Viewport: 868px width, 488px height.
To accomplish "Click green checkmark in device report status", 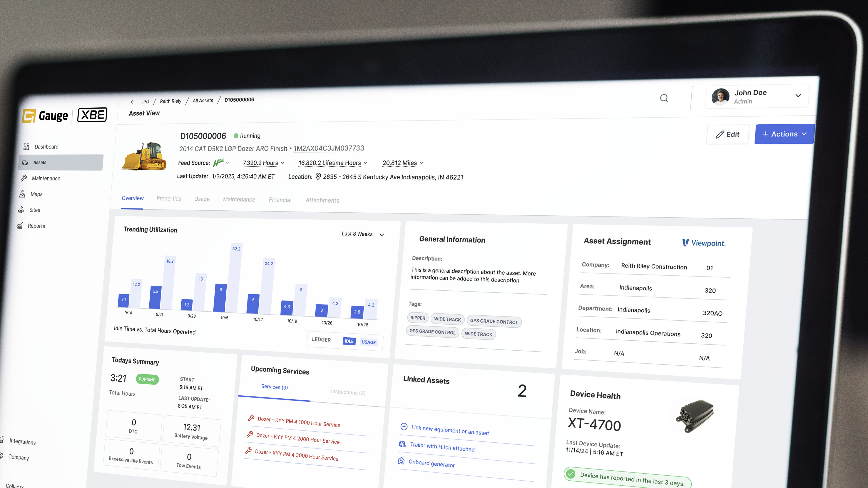I will pos(570,474).
